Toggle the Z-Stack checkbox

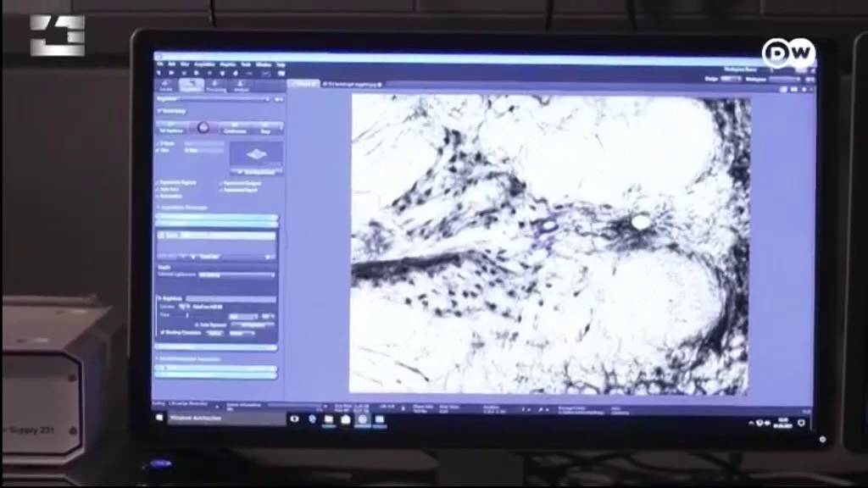click(159, 143)
